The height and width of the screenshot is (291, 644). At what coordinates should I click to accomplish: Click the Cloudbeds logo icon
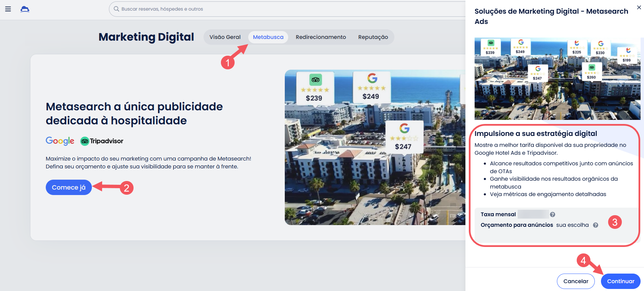pyautogui.click(x=25, y=9)
